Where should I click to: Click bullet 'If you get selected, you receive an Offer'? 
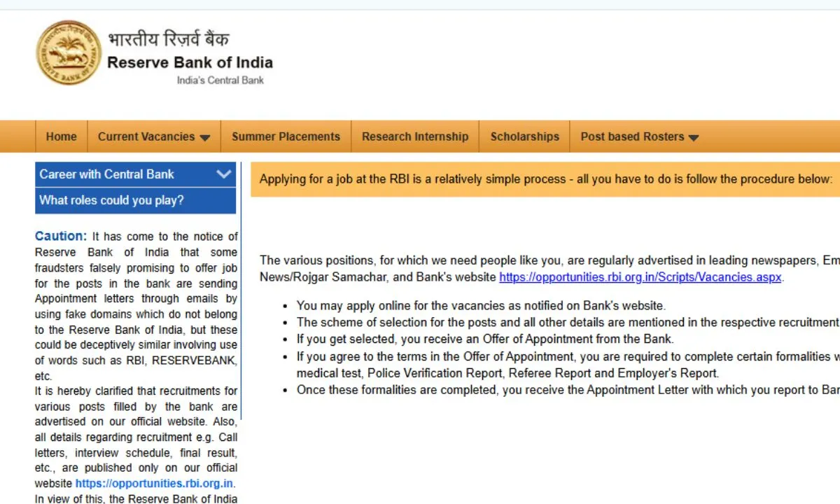click(485, 339)
